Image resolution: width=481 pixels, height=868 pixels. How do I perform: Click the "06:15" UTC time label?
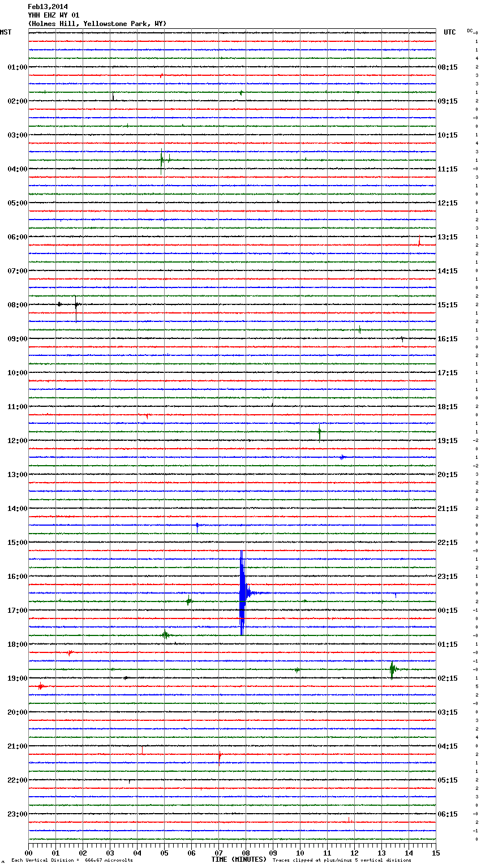pyautogui.click(x=448, y=814)
